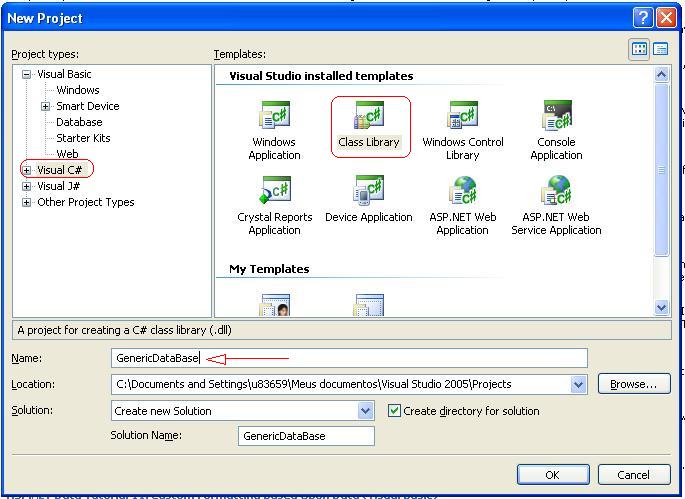Click the Cancel button
Viewport: 685px width, 499px height.
click(633, 475)
